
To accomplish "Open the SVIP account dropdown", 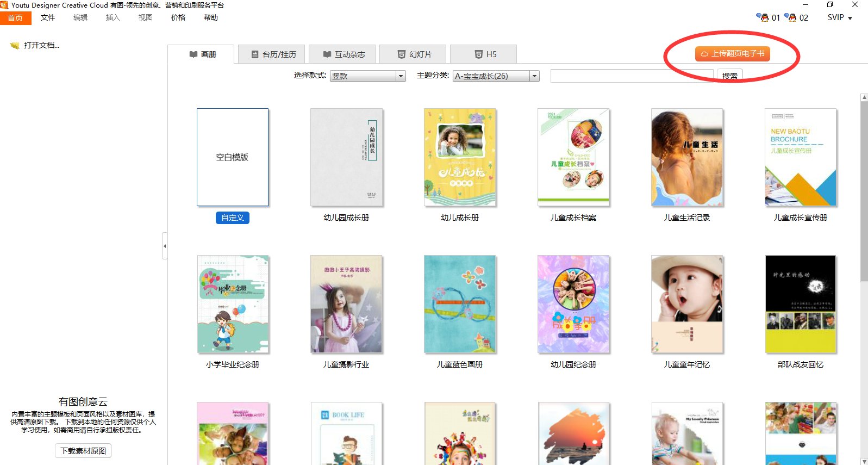I will [x=840, y=17].
